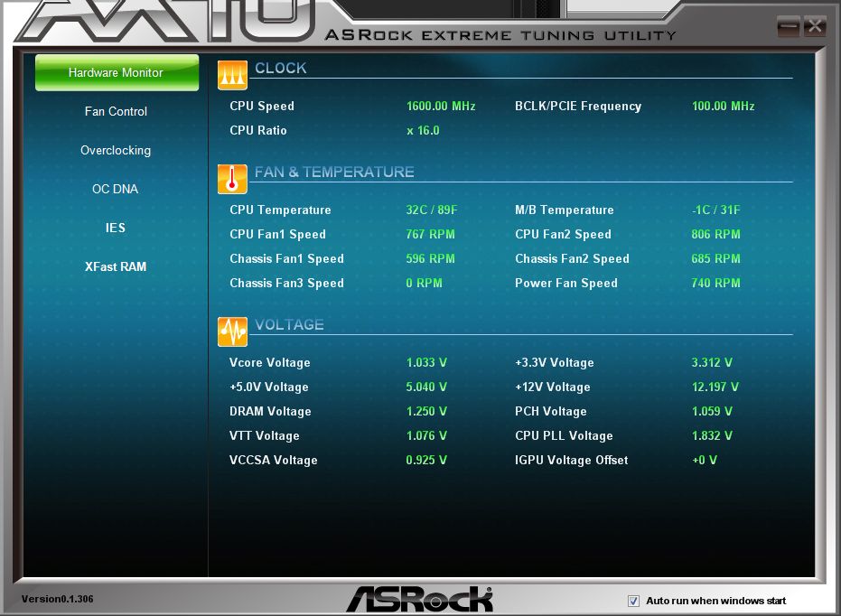Click the Clock section icon
Screen dimensions: 841x616
point(232,75)
